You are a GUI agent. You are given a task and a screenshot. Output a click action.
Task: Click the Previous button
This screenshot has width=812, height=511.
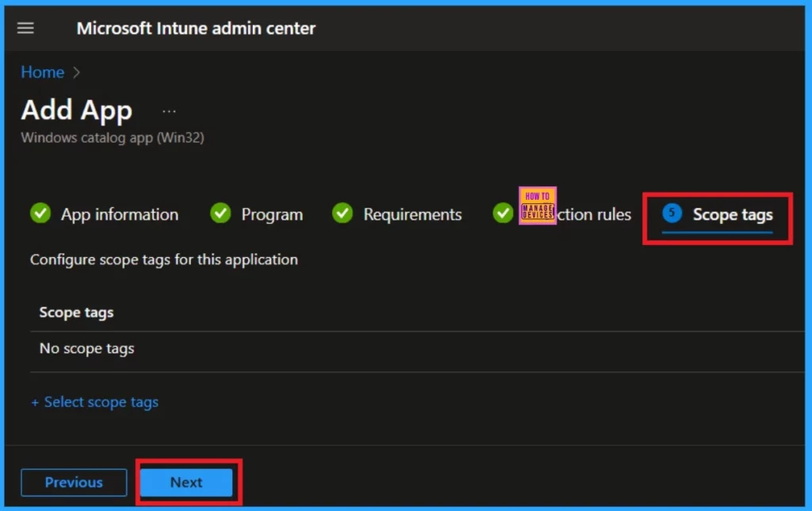tap(74, 482)
